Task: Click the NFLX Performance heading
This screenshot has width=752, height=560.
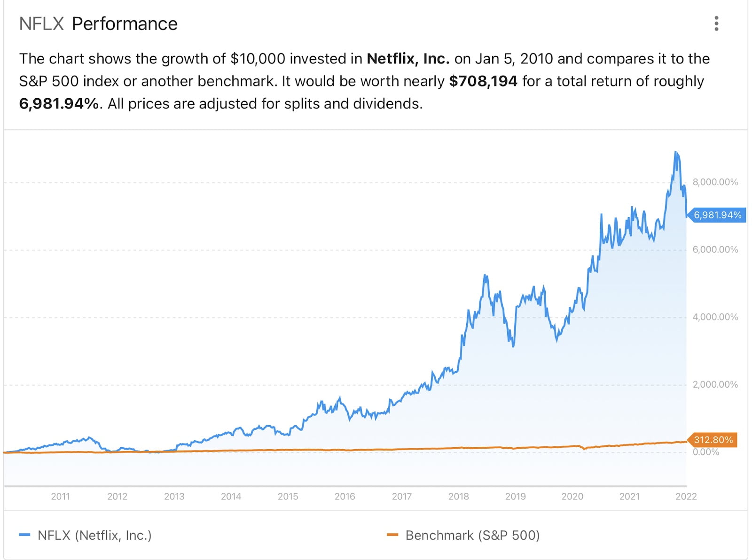Action: pos(98,24)
